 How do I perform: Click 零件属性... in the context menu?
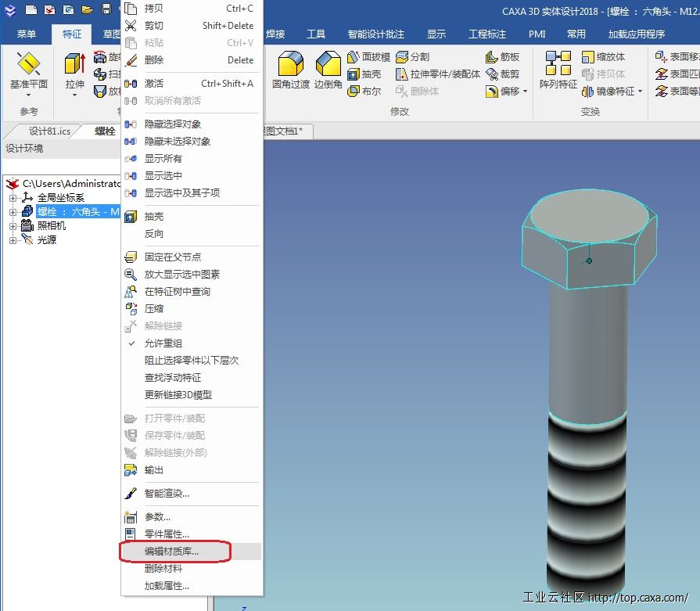(167, 534)
